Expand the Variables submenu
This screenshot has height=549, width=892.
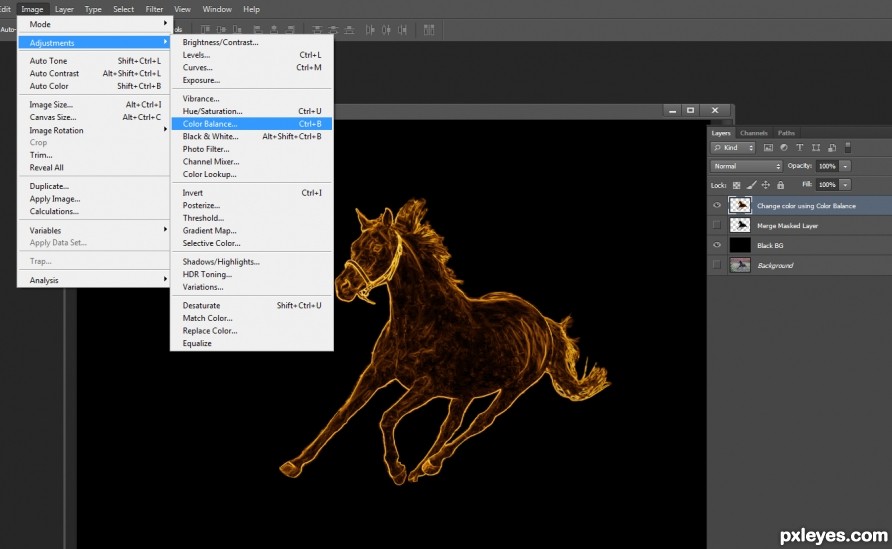point(94,230)
